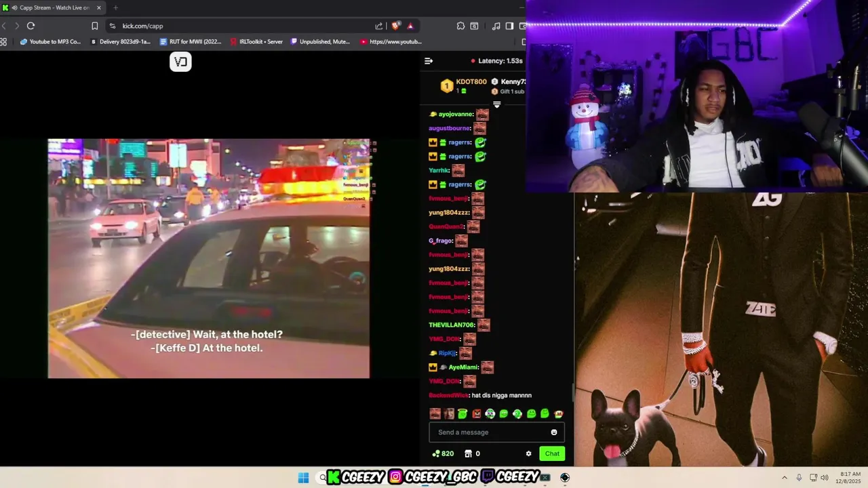Open the Brave Shields lion icon
This screenshot has width=868, height=488.
pyautogui.click(x=396, y=26)
